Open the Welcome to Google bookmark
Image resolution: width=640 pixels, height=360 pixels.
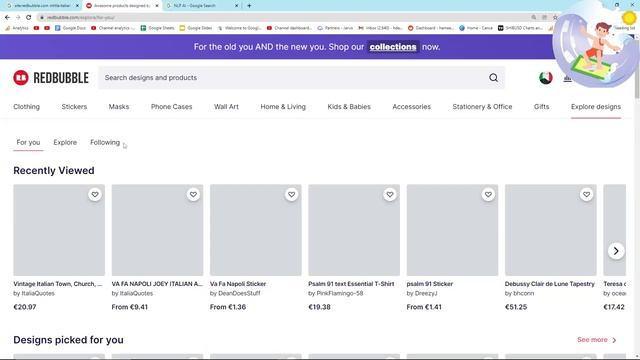pos(239,28)
